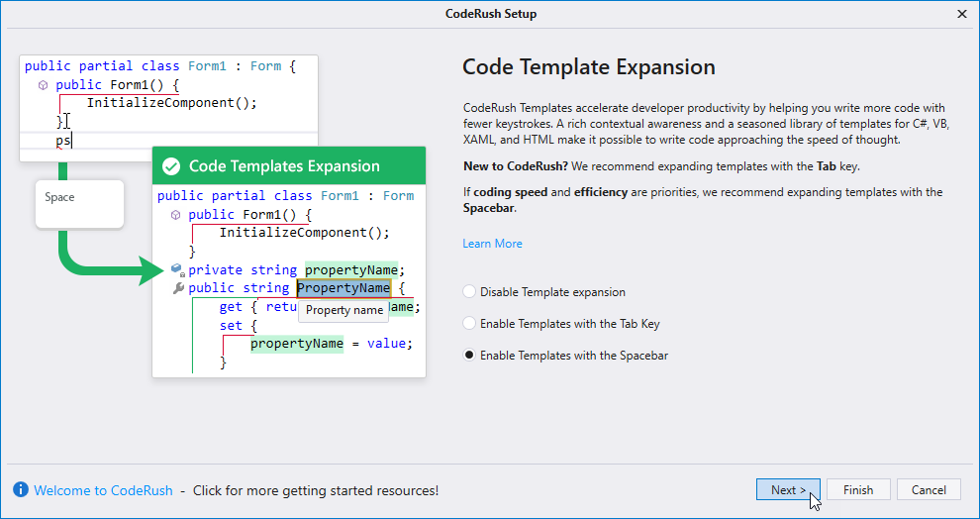
Task: Choose Enable Templates with the Tab Key
Action: click(561, 324)
